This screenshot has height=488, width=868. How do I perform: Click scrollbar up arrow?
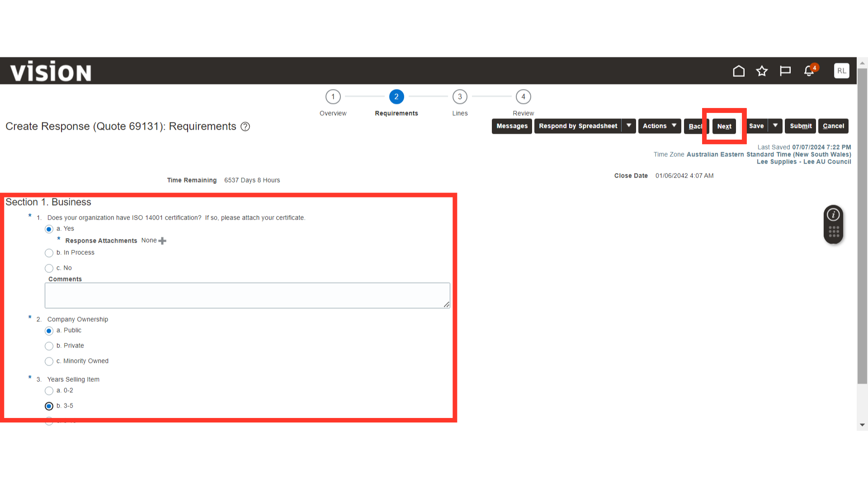click(862, 63)
